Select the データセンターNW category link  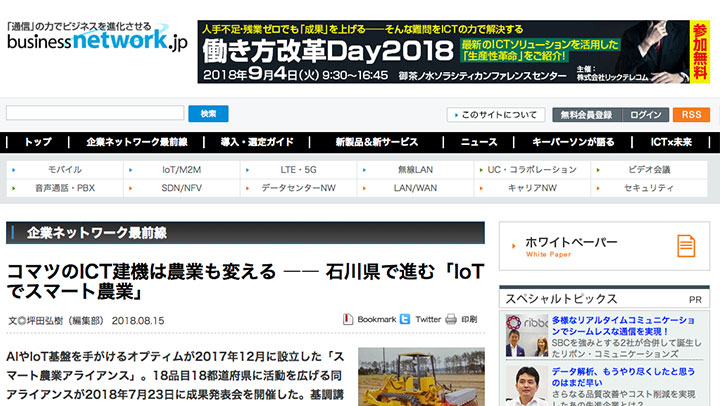pos(298,188)
